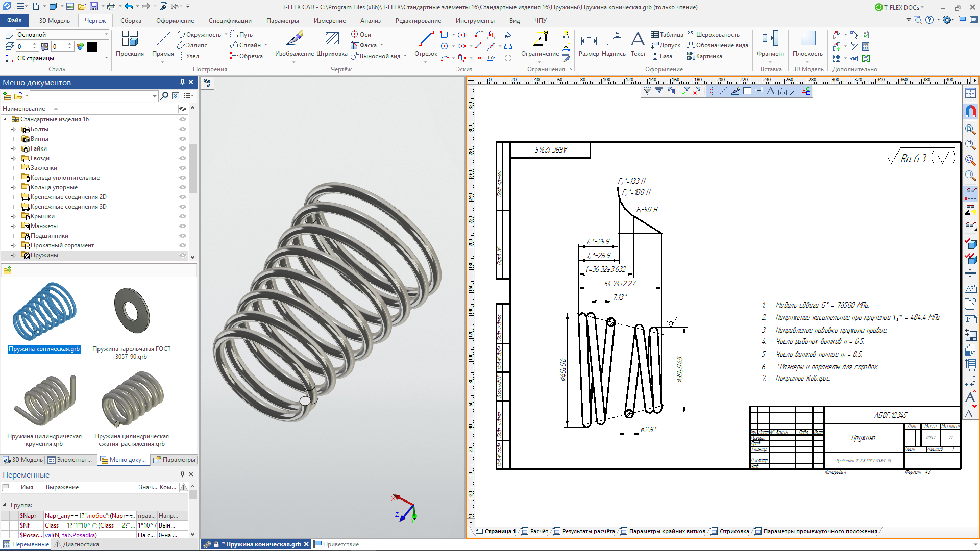Show the Параметры panel tab
This screenshot has height=551, width=980.
coord(174,460)
